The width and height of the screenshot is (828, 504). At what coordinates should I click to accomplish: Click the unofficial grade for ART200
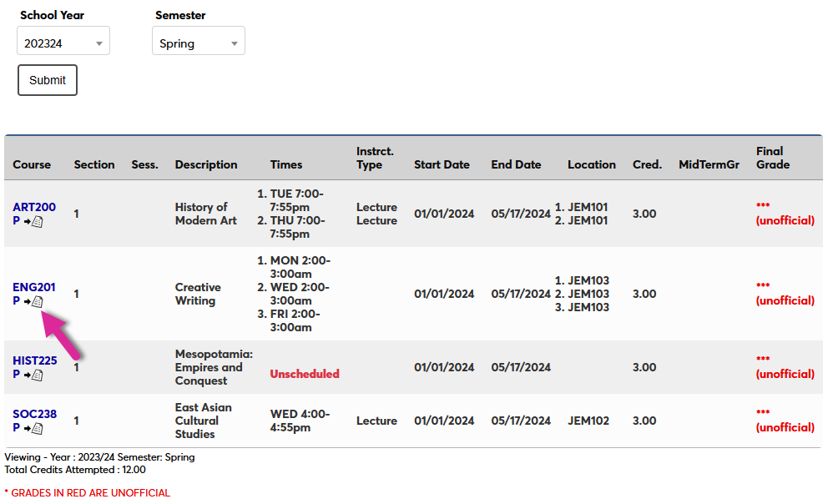pos(785,214)
